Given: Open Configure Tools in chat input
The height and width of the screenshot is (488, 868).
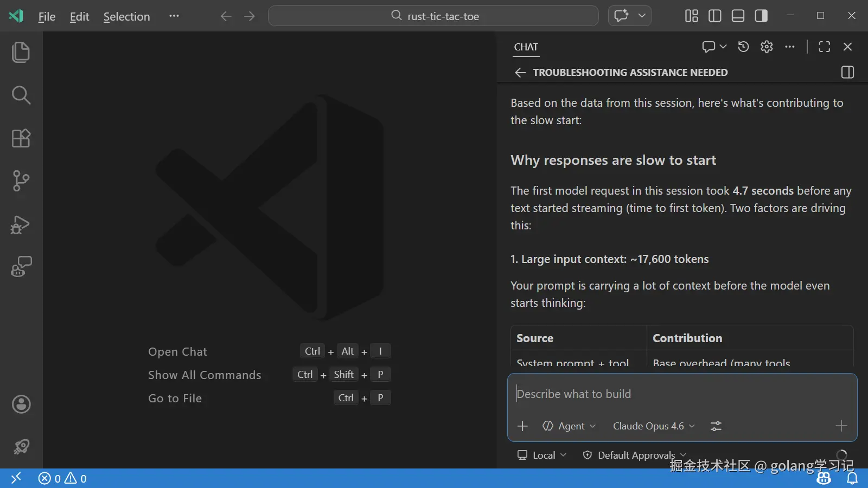Looking at the screenshot, I should point(716,426).
